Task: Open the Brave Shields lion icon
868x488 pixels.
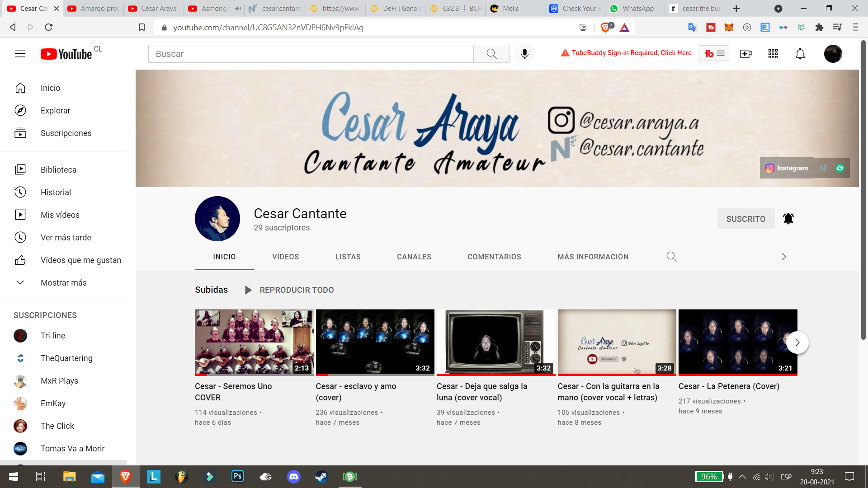Action: [606, 27]
